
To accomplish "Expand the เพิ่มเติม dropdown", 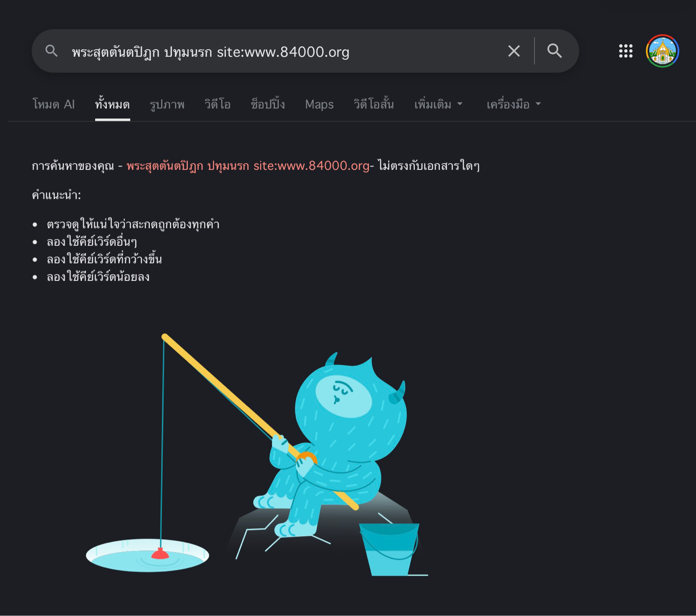I will tap(438, 104).
